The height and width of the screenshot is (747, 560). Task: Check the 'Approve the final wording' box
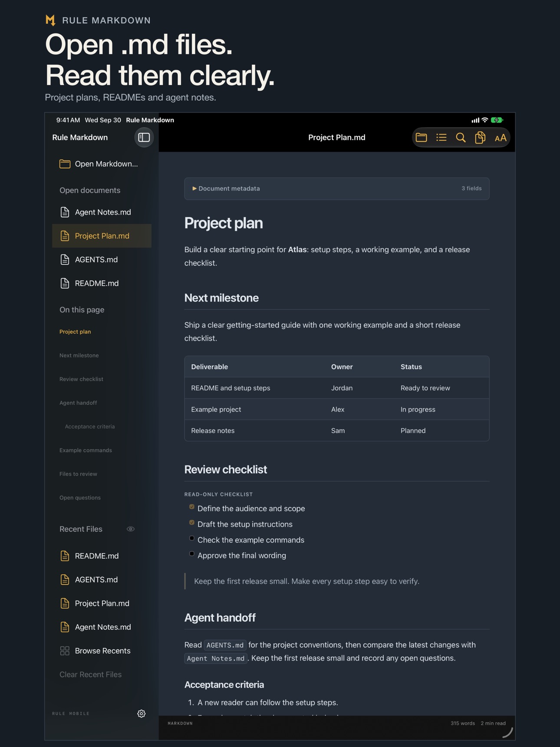191,554
